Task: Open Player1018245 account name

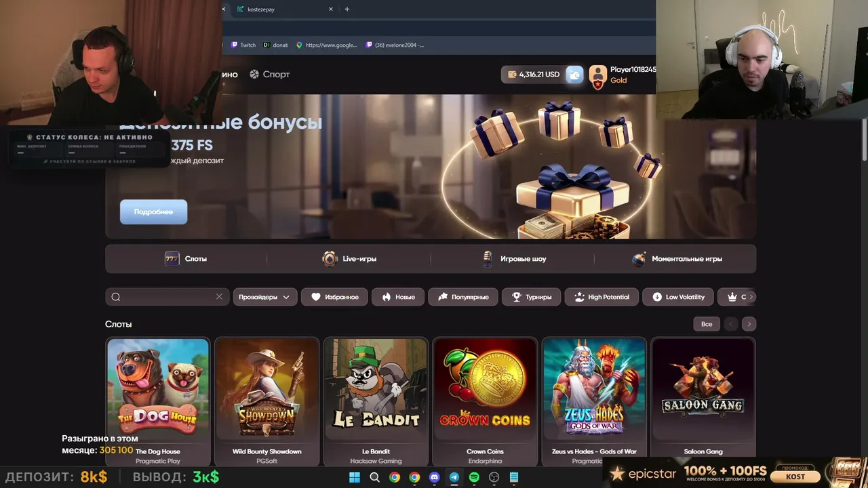Action: point(633,70)
